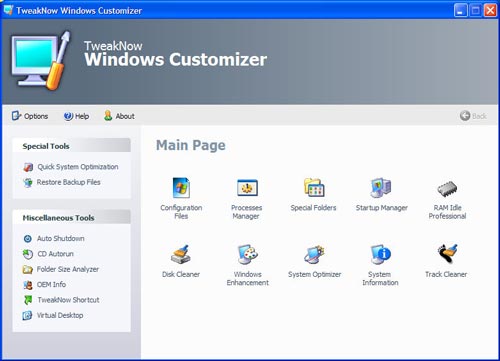Open the Virtual Desktop link
This screenshot has height=361, width=500.
click(x=60, y=315)
